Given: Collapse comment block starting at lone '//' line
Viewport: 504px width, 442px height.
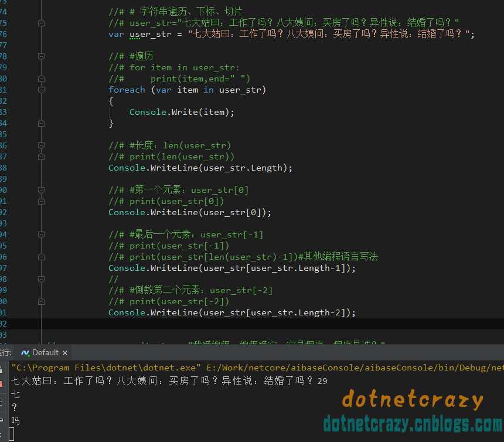Looking at the screenshot, I should coord(41,279).
